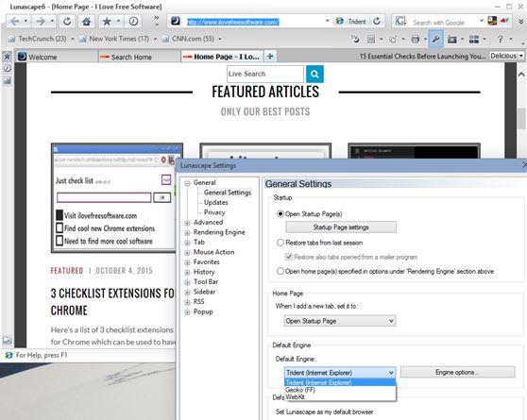Click the 15 Essential Checks ticker headline

click(422, 56)
